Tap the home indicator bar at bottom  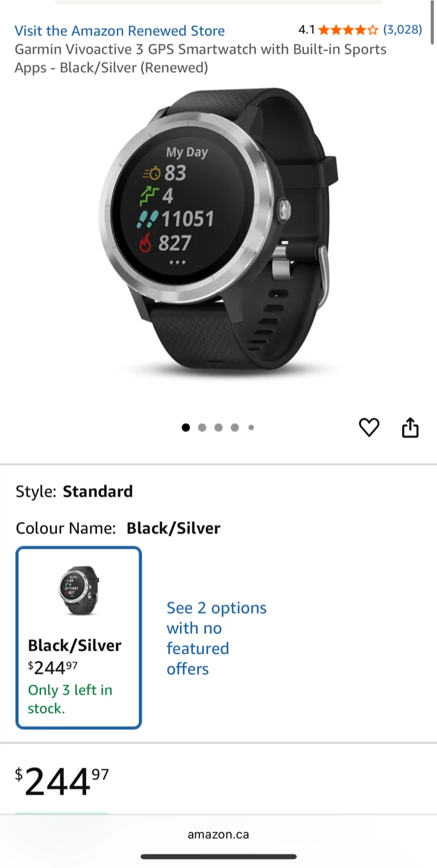(218, 856)
